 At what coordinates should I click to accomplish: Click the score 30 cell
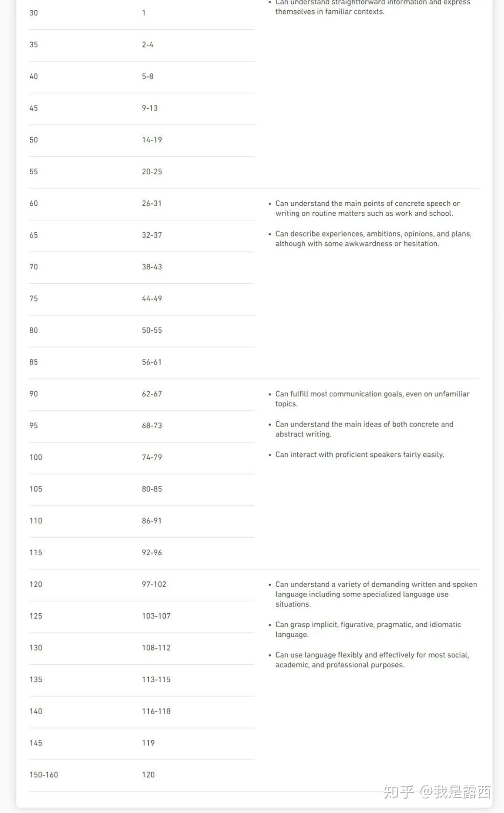tap(34, 13)
